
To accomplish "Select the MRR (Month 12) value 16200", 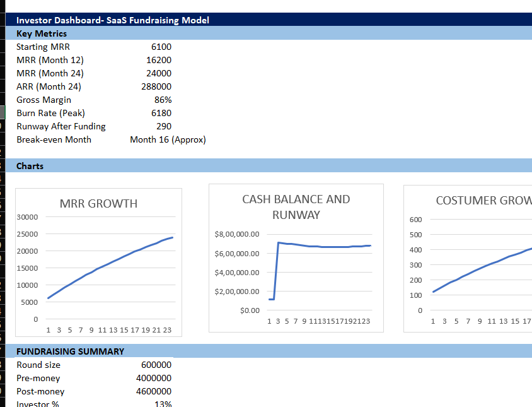I will click(159, 60).
